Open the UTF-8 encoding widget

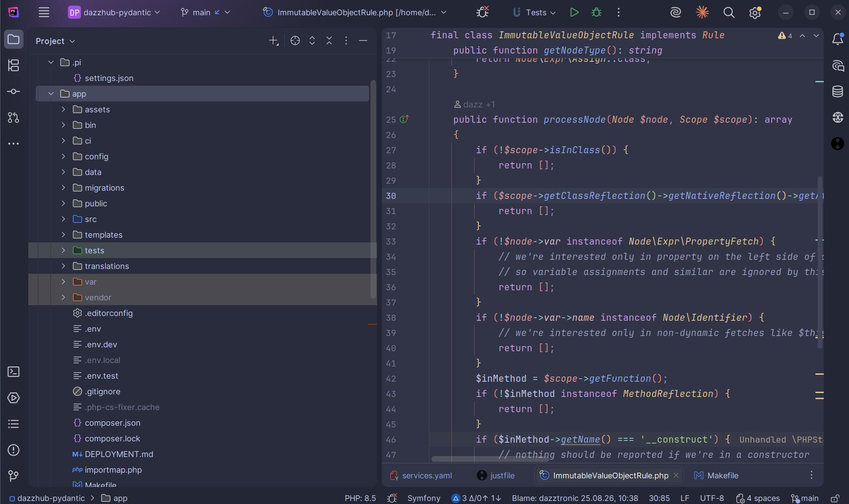coord(712,498)
